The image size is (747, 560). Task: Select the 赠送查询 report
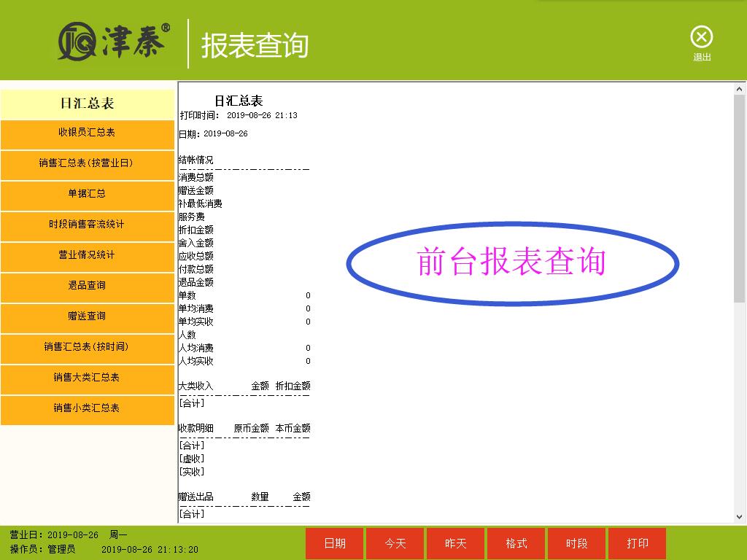coord(88,316)
